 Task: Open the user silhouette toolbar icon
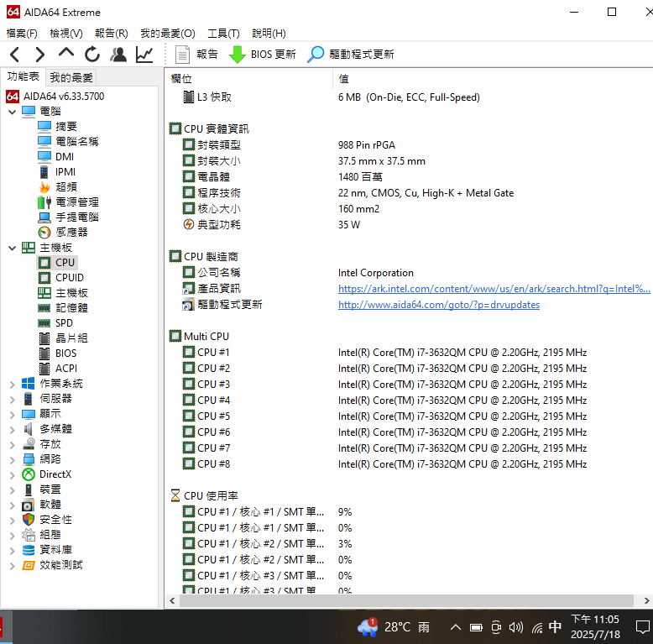tap(118, 55)
